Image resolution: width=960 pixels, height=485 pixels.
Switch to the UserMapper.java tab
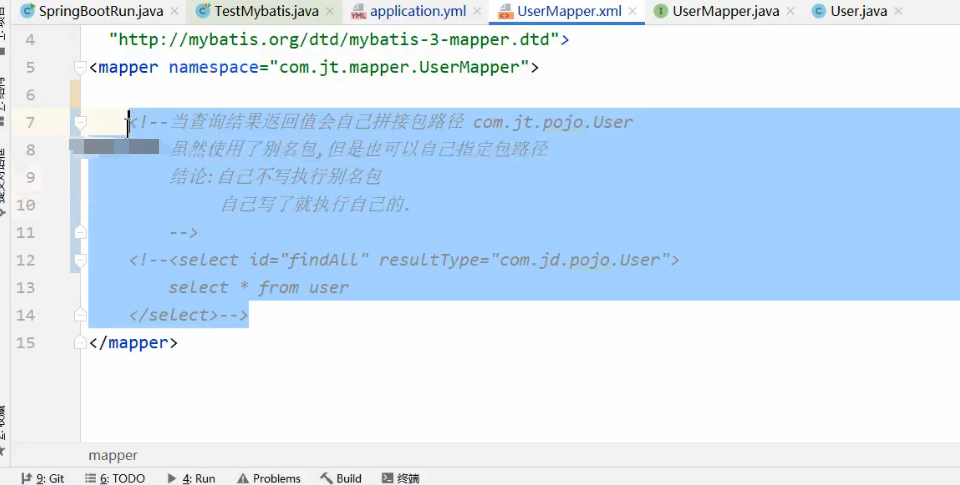[x=726, y=11]
